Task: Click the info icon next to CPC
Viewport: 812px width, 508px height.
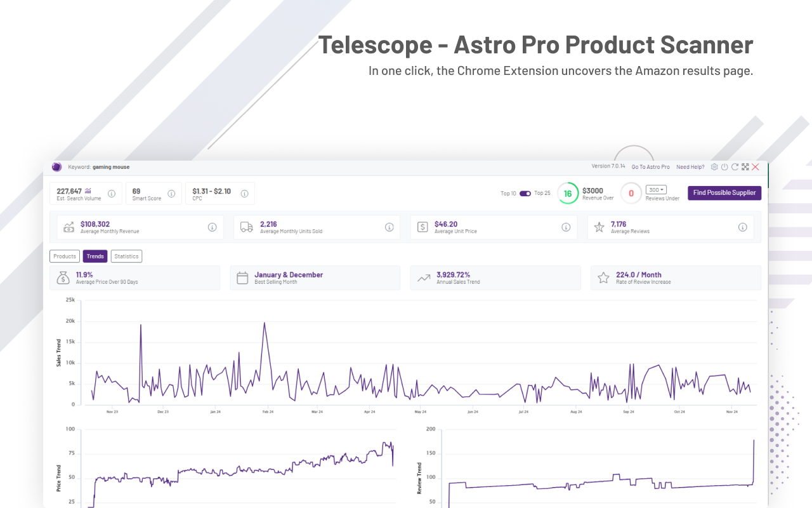Action: point(245,193)
